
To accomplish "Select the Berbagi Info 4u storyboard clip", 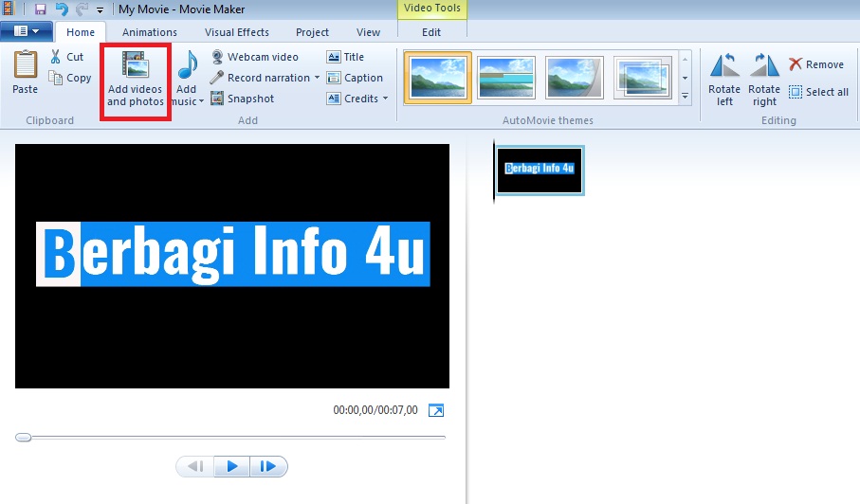I will tap(540, 171).
